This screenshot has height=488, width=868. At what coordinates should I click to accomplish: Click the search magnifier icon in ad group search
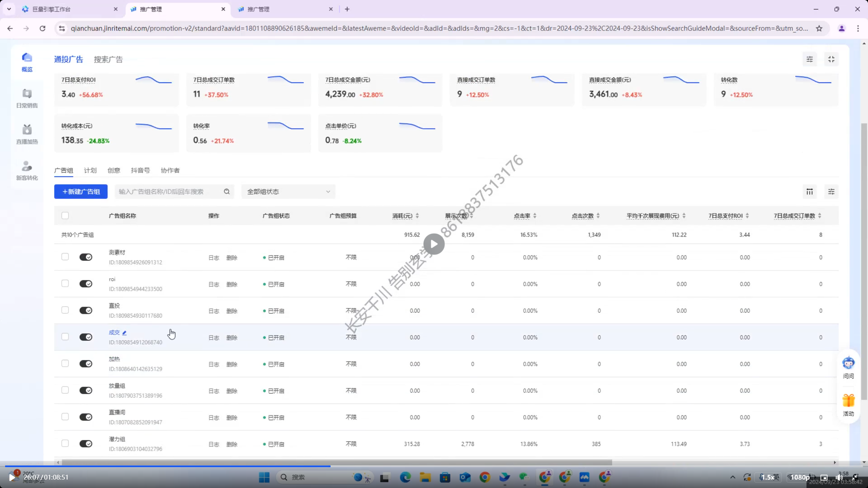[227, 191]
